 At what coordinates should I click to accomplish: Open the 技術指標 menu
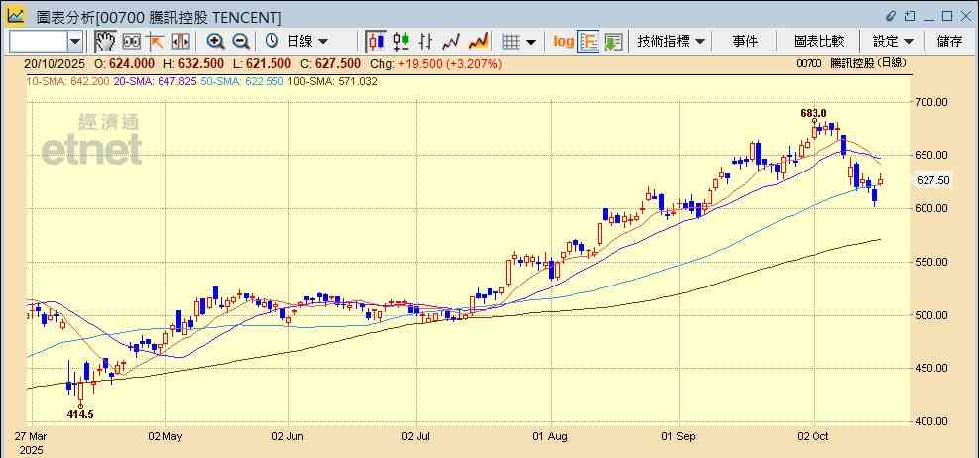click(671, 41)
